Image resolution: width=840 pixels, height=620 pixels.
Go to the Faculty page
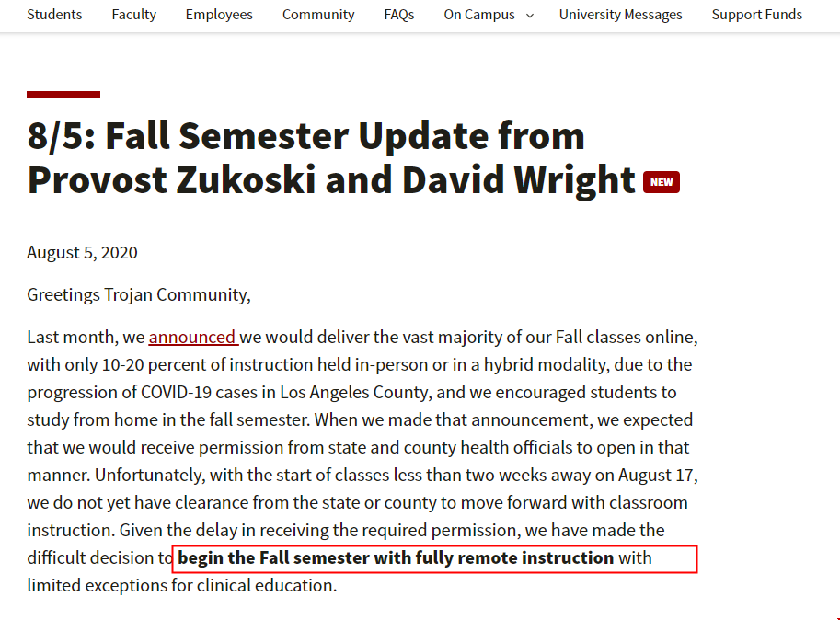point(134,15)
